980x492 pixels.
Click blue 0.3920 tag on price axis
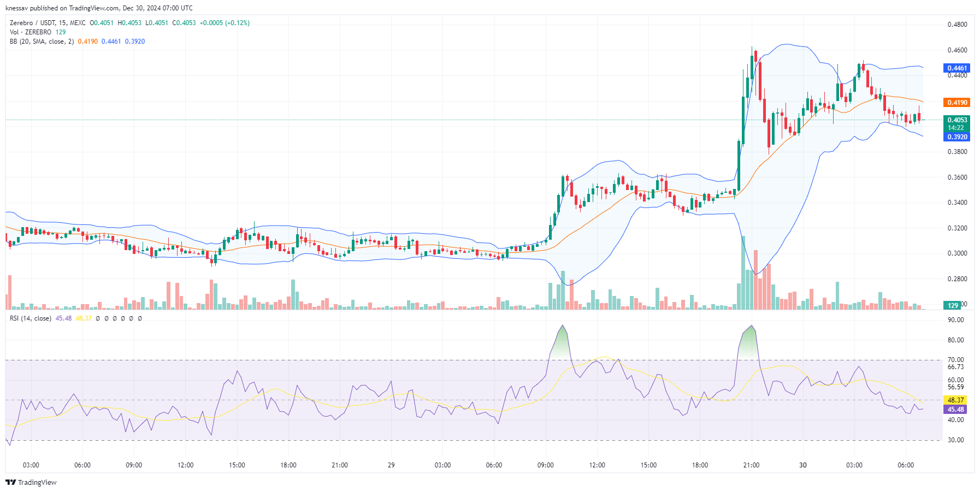coord(957,137)
